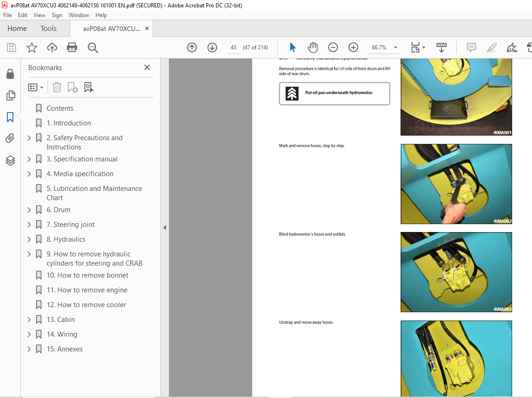Close the Bookmarks panel

[x=147, y=67]
